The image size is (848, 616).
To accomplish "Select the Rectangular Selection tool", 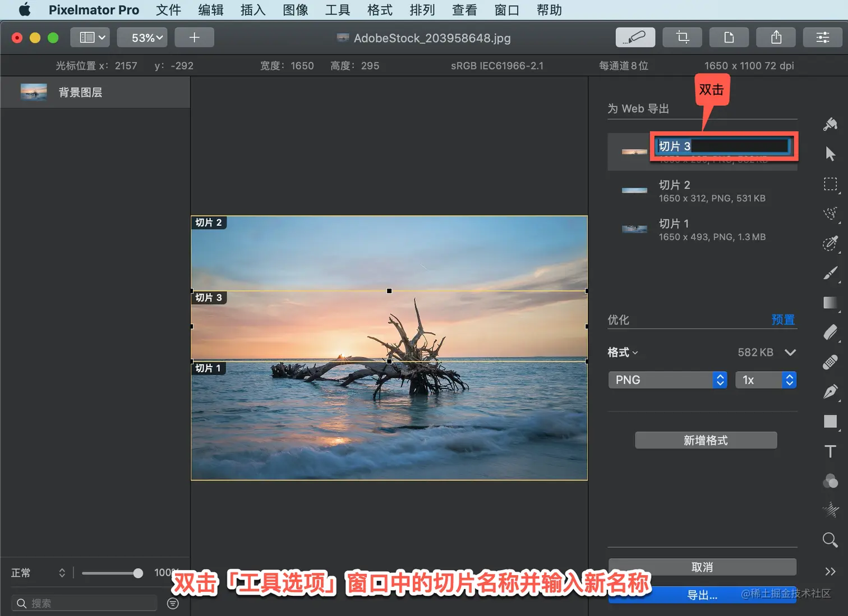I will 830,184.
